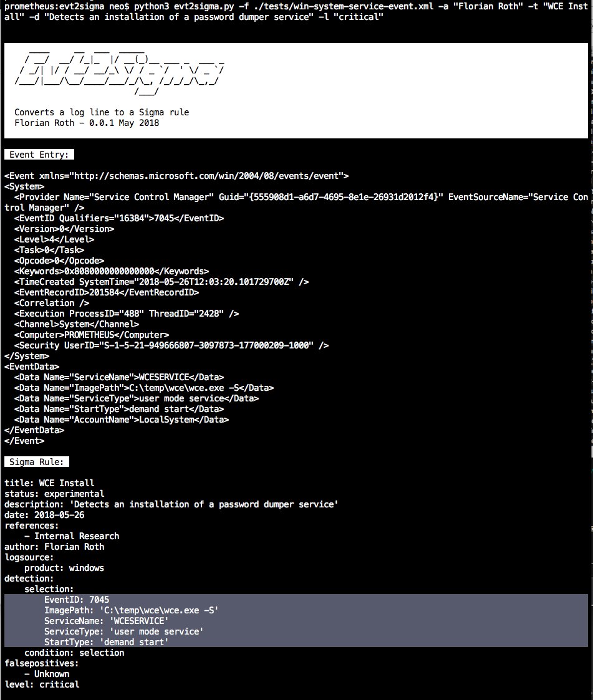The height and width of the screenshot is (700, 593).
Task: Click the evt2sigma ASCII art banner
Action: click(120, 73)
